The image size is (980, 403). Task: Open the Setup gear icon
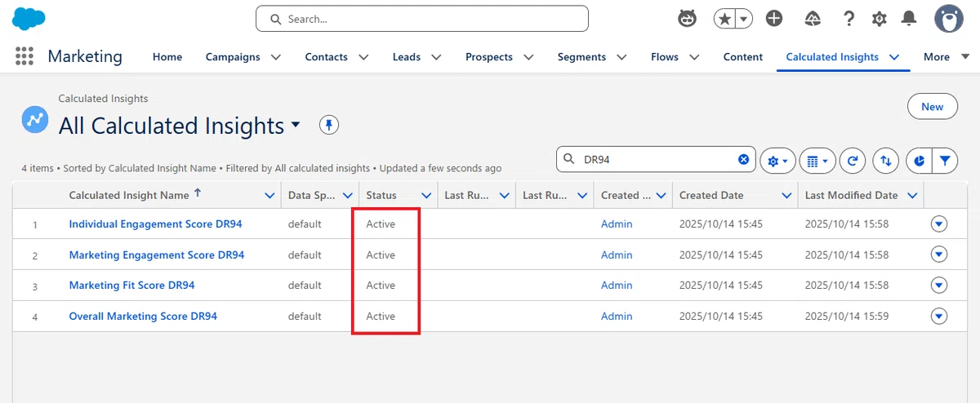point(879,19)
